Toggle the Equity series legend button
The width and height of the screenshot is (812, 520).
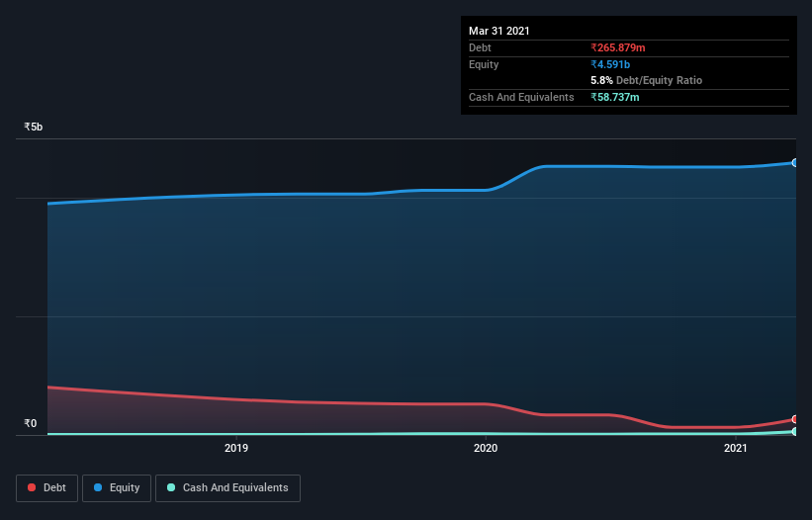(117, 488)
